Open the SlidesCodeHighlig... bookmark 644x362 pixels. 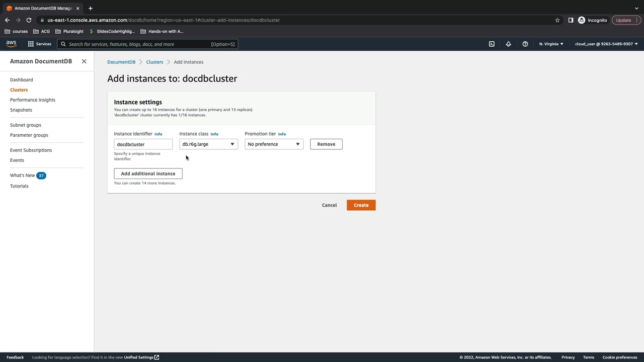[112, 31]
